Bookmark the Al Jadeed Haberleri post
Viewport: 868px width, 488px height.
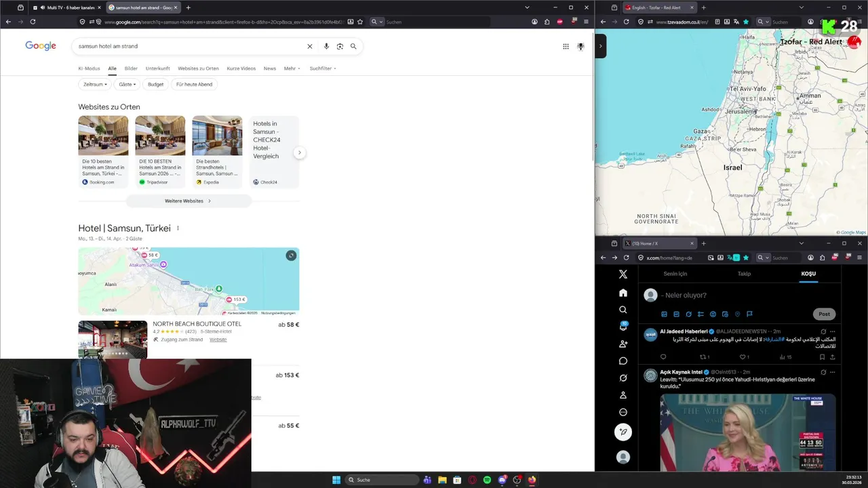click(x=822, y=357)
